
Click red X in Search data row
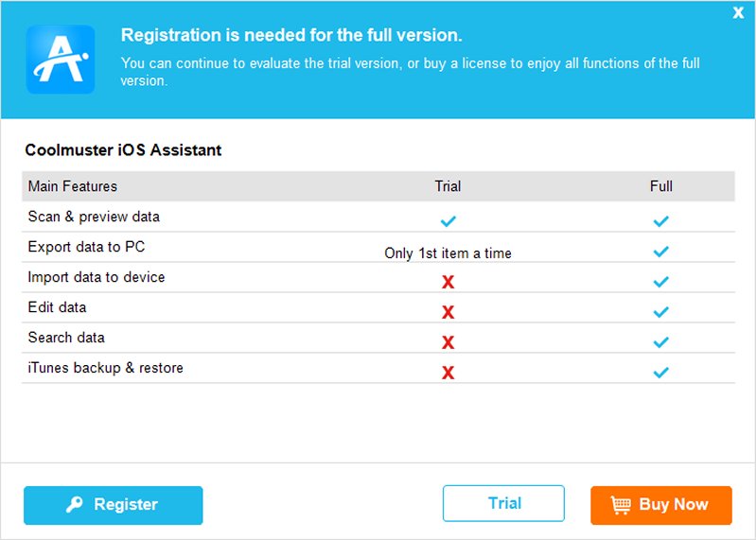coord(448,342)
